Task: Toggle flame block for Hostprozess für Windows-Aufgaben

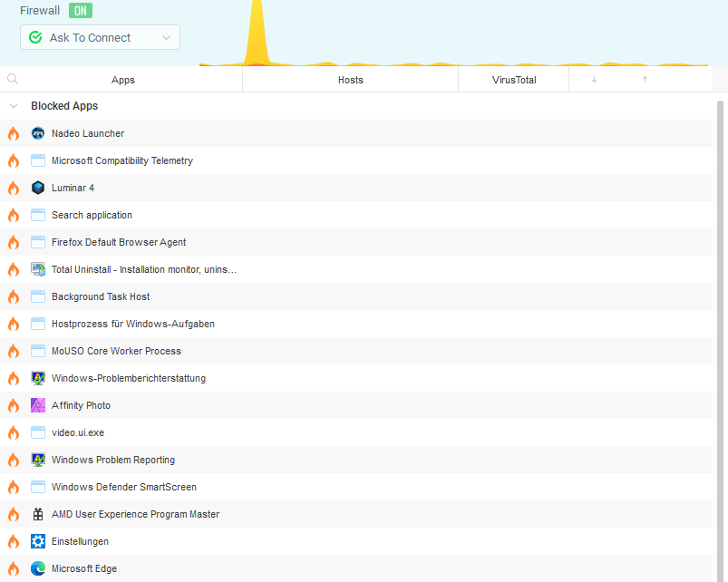Action: pyautogui.click(x=14, y=324)
